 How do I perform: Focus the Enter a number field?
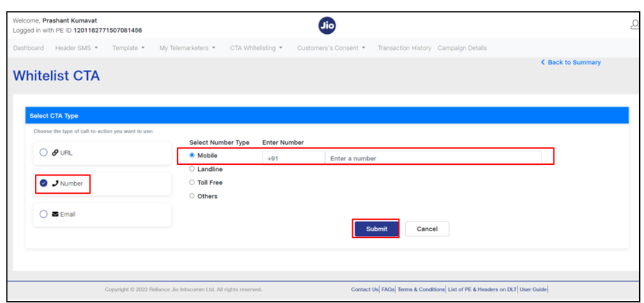click(433, 158)
